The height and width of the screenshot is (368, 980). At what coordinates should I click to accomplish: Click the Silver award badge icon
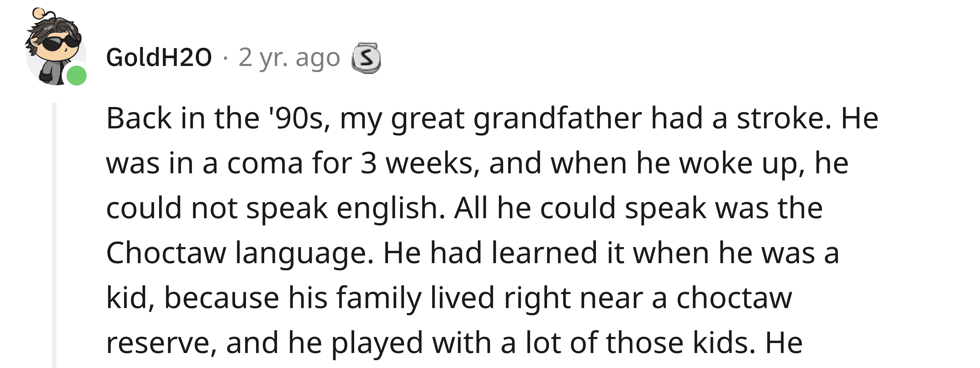point(366,58)
